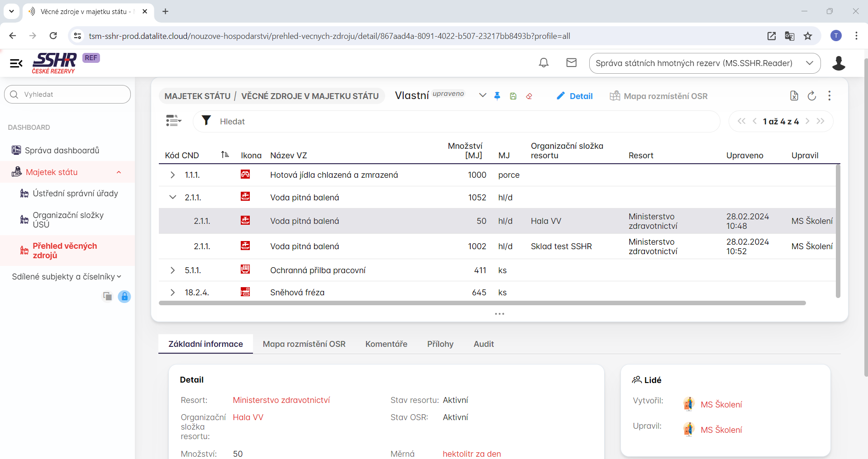Click the Ministerstvo zdravotnictví link in Detail

pos(281,400)
